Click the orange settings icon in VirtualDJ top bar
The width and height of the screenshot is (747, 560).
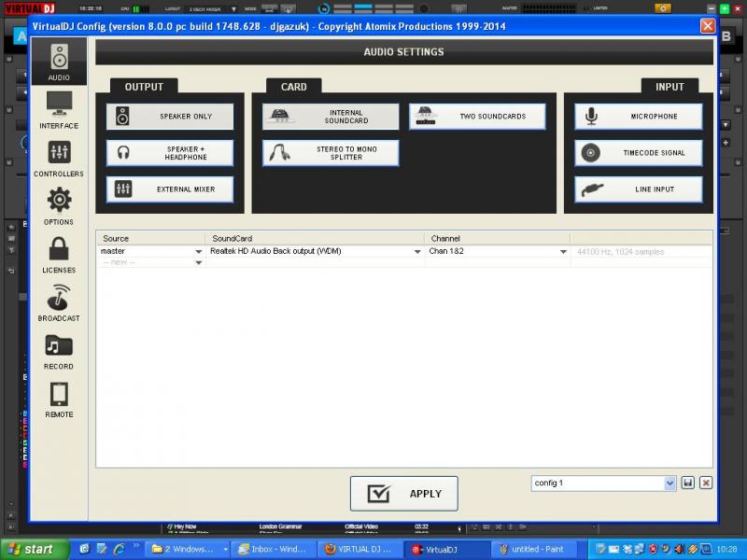click(663, 8)
